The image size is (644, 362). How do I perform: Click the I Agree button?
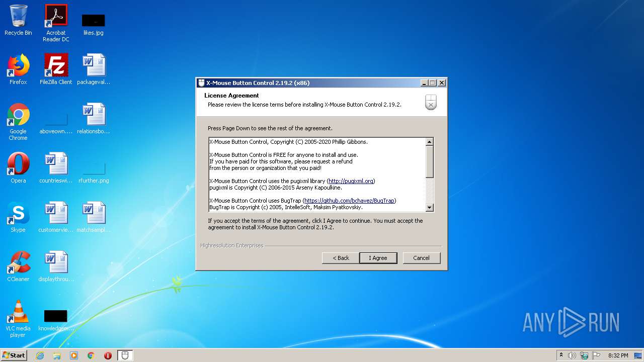click(378, 258)
